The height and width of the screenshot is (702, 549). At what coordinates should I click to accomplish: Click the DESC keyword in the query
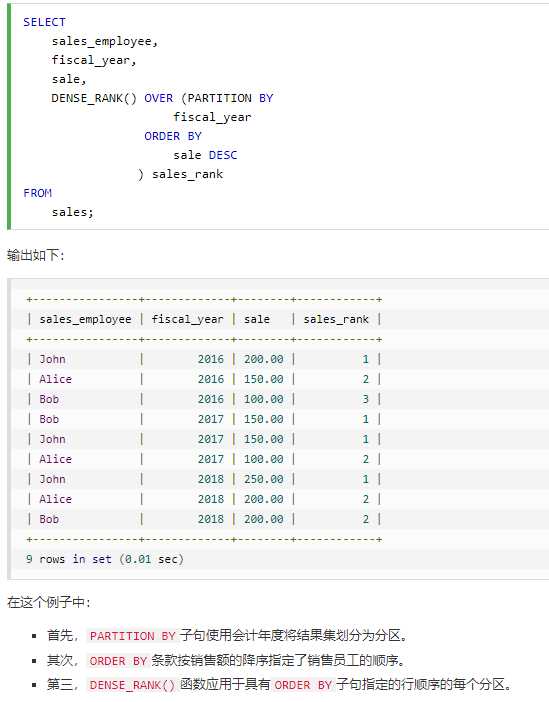[x=223, y=155]
